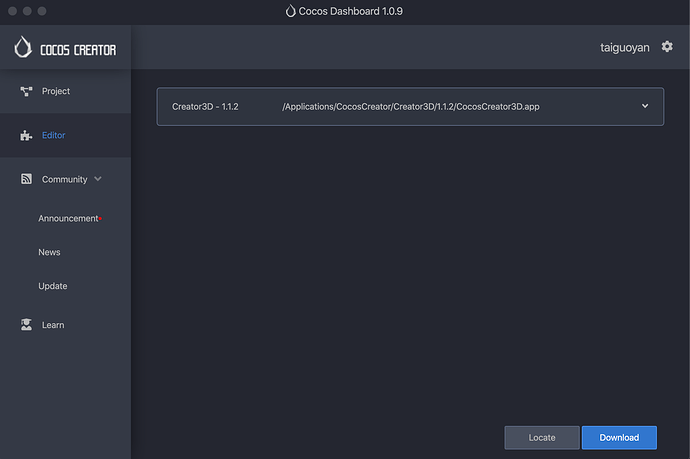Maximize the window with the third traffic light
Viewport: 690px width, 459px height.
[42, 11]
